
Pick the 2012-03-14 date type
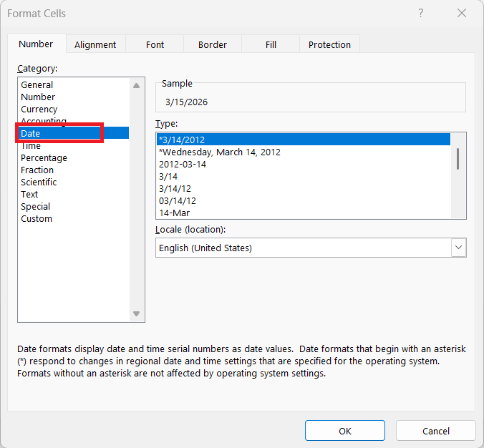pos(183,164)
